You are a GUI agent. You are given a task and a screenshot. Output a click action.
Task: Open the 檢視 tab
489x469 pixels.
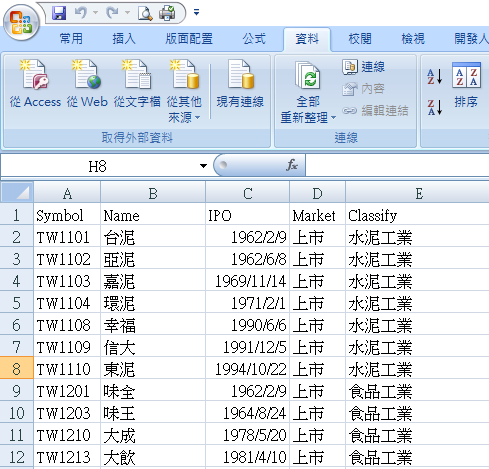click(413, 39)
